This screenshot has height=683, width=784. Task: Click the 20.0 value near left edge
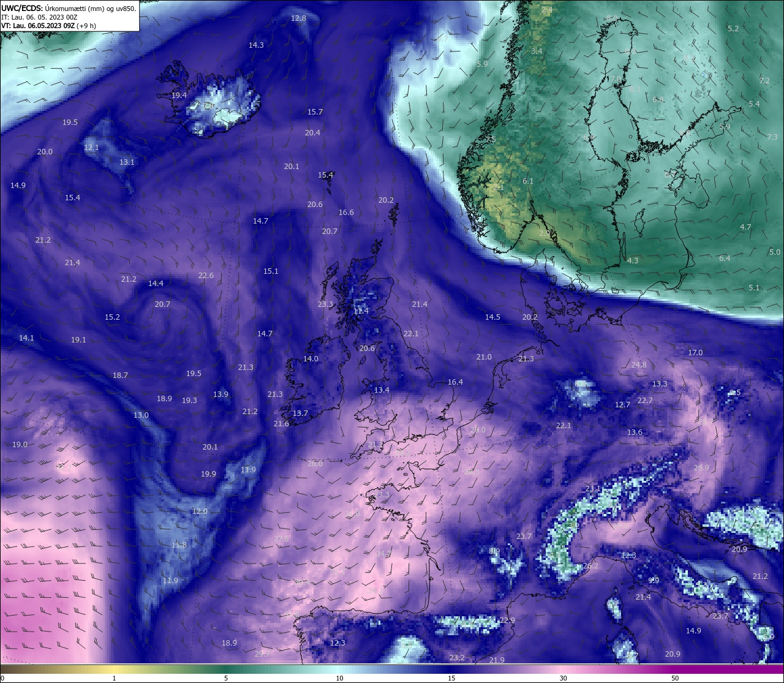point(45,152)
